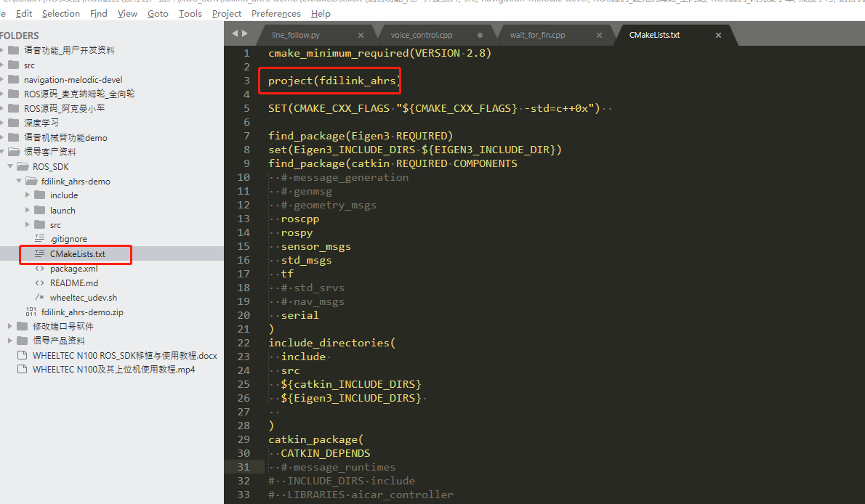865x504 pixels.
Task: Select 语音机械臂功能demo folder
Action: click(65, 137)
